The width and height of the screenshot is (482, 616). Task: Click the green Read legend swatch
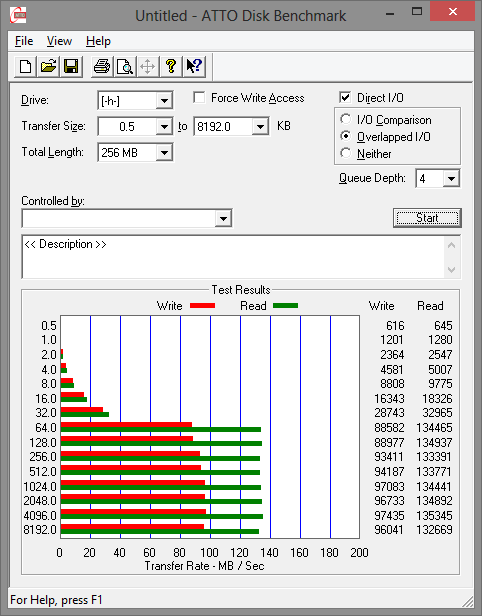[285, 306]
